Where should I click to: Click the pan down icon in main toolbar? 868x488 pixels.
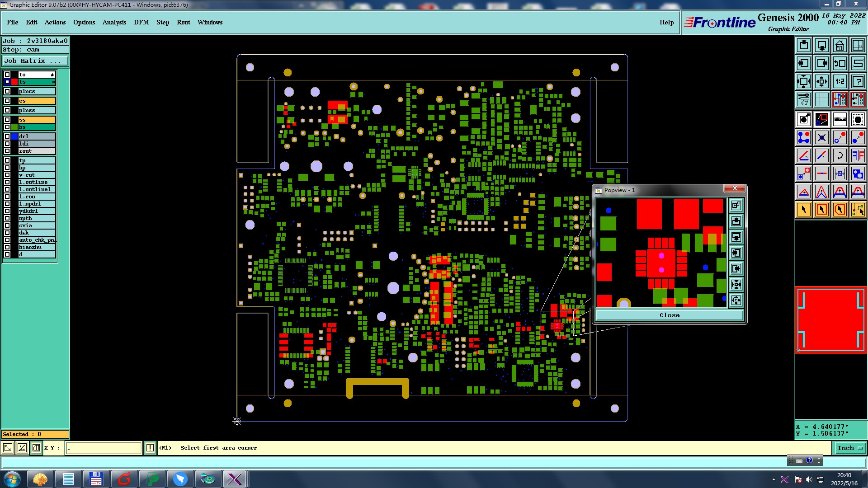[822, 45]
